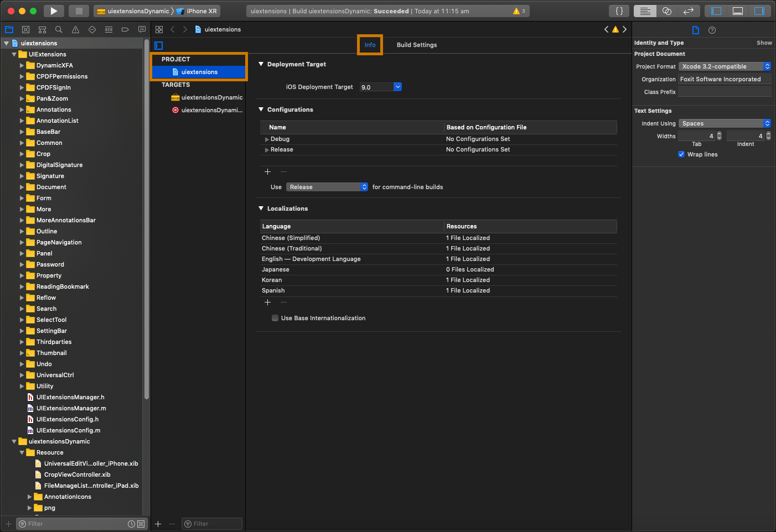Open the Project navigator folder icon
Image resolution: width=776 pixels, height=532 pixels.
click(9, 29)
